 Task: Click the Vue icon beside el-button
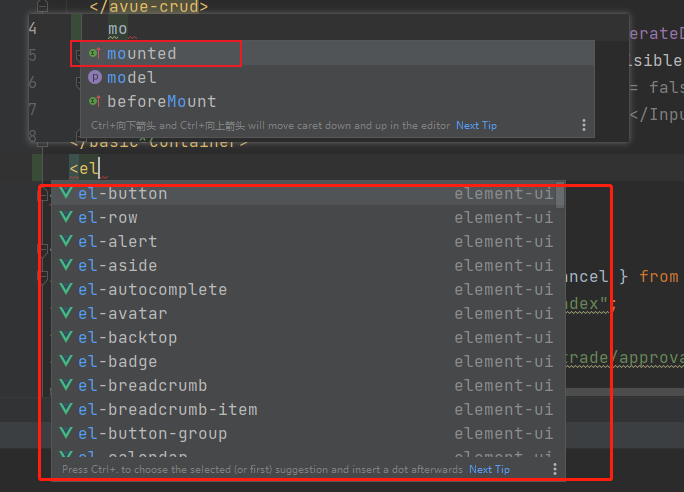pyautogui.click(x=66, y=193)
